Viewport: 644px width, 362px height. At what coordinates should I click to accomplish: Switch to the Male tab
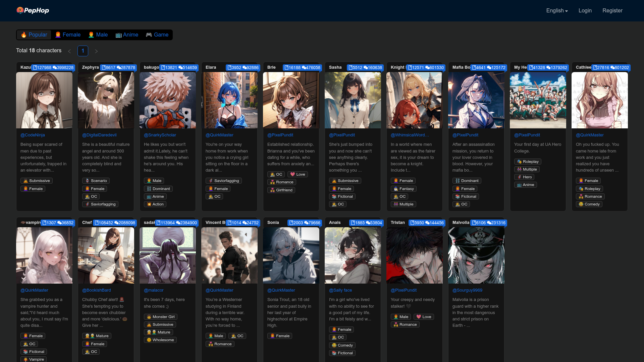[98, 35]
